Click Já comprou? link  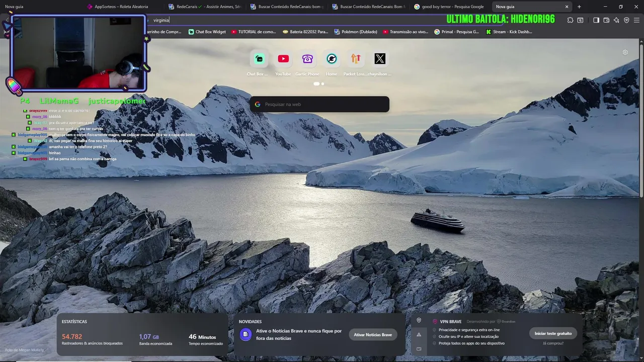553,343
